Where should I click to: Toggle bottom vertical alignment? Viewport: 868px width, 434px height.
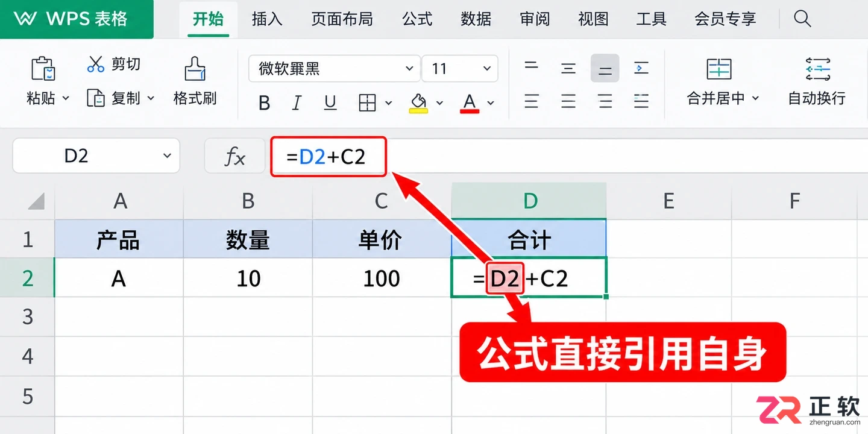[605, 68]
